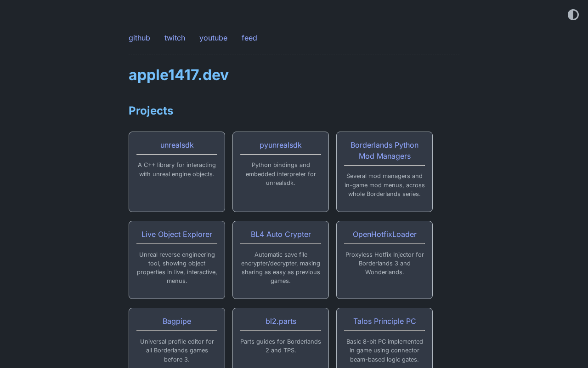Go to the youtube nav link
588x368 pixels.
point(213,38)
